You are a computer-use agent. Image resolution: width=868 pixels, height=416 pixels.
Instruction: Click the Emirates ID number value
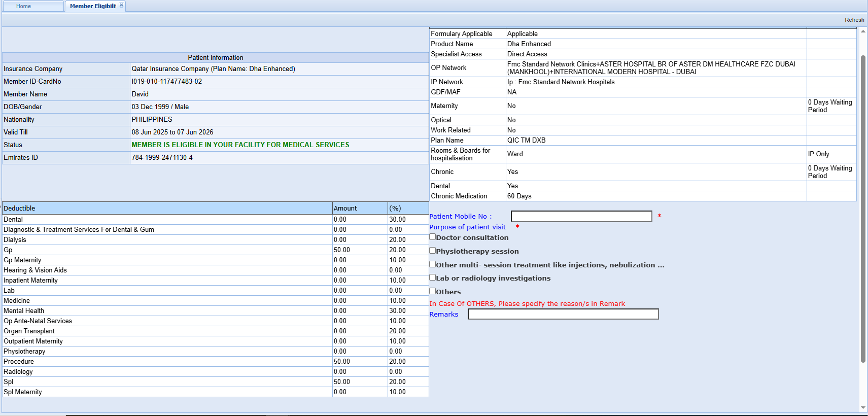click(x=162, y=158)
